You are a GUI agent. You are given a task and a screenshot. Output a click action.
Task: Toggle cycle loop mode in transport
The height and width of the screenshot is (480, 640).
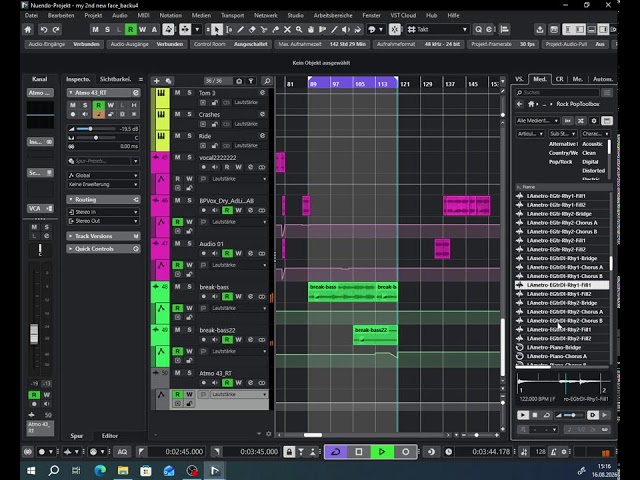[x=336, y=451]
